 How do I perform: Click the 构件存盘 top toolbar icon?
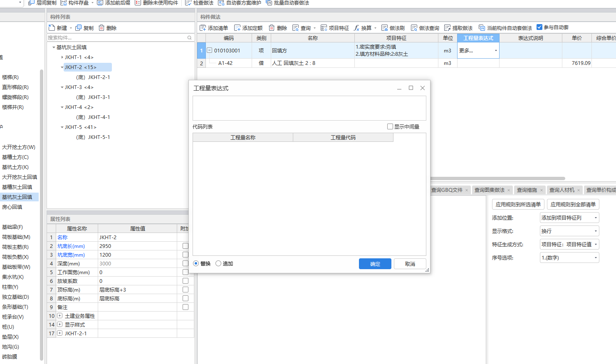[x=64, y=2]
